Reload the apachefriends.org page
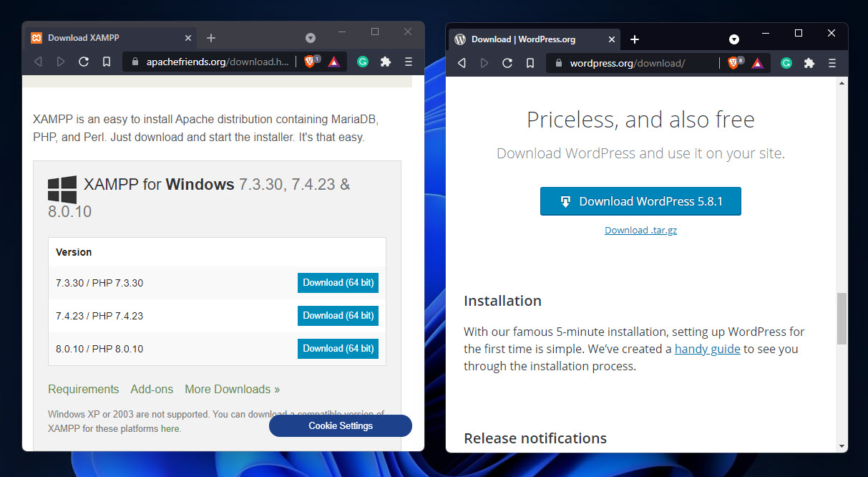 point(84,62)
